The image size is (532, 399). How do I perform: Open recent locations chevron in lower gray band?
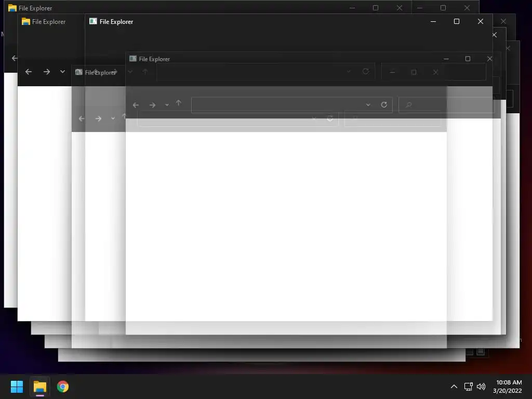click(x=113, y=118)
